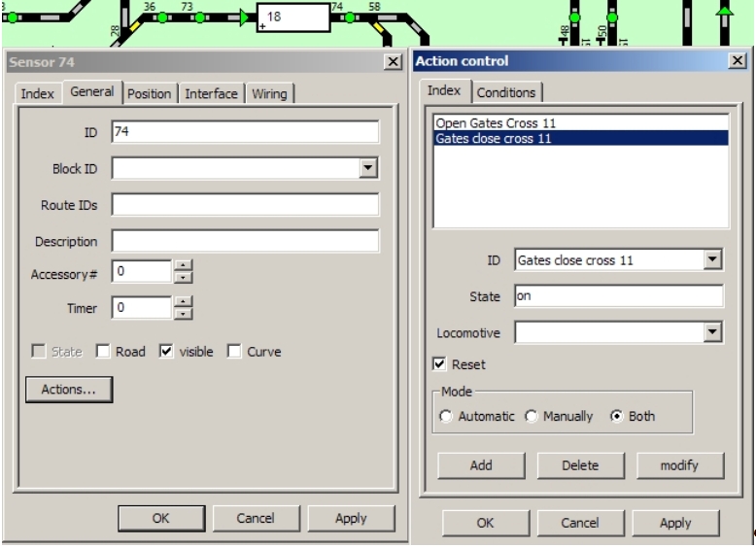
Task: Uncheck the visible checkbox
Action: tap(166, 352)
